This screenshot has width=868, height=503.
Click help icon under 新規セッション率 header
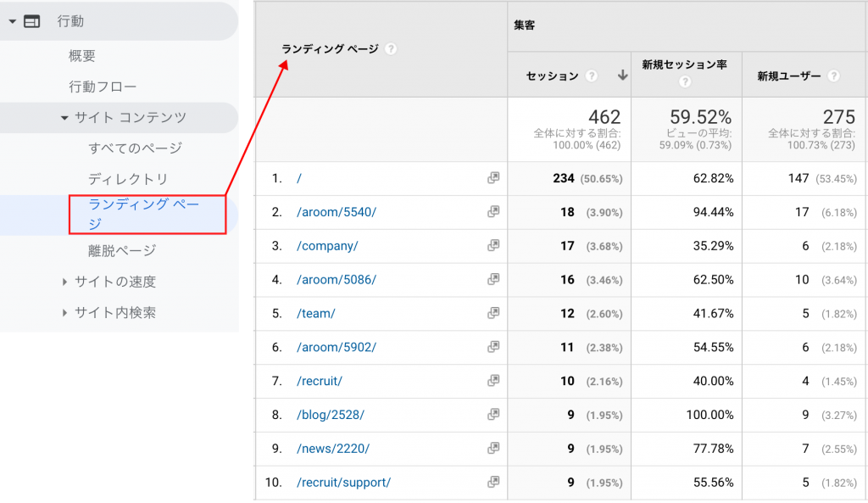tap(685, 82)
